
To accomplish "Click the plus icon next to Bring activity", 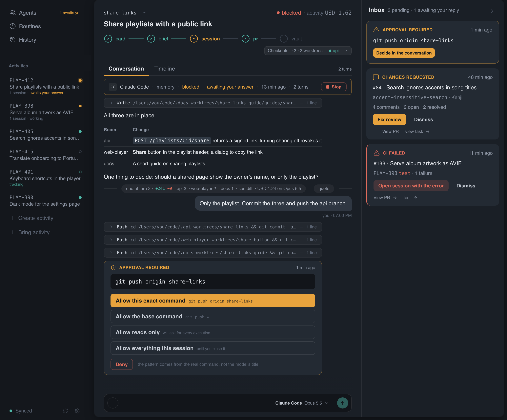I will click(12, 232).
